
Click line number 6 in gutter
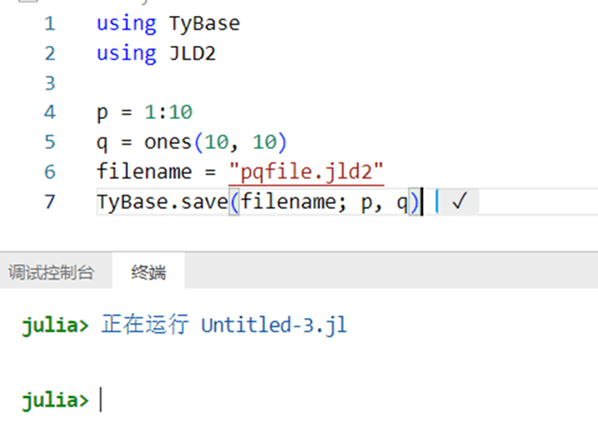[x=50, y=172]
